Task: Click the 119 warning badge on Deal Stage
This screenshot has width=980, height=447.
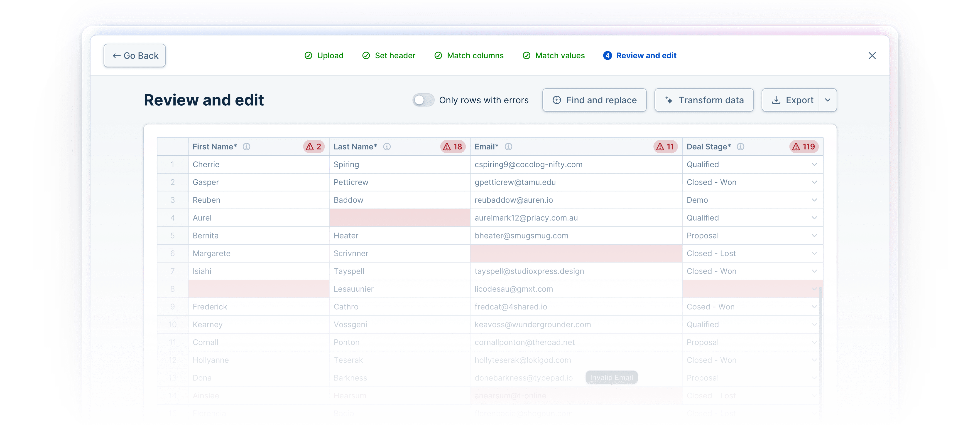Action: pyautogui.click(x=804, y=146)
